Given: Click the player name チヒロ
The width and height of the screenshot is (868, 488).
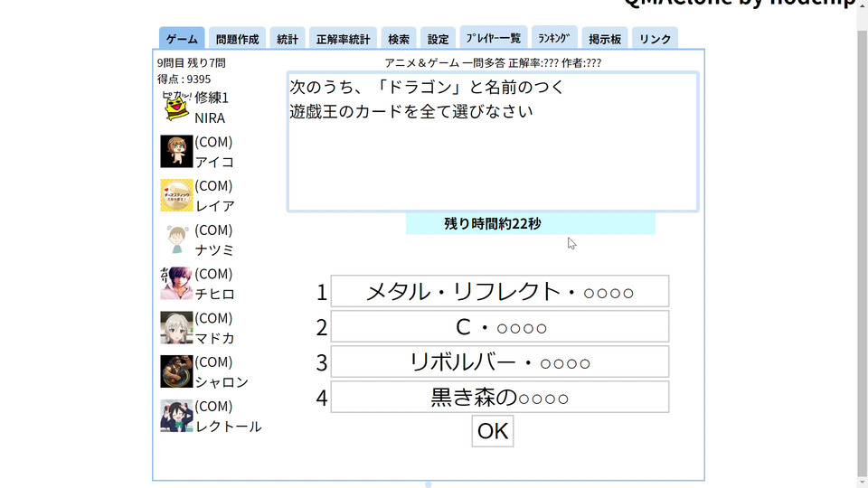Looking at the screenshot, I should click(x=215, y=294).
